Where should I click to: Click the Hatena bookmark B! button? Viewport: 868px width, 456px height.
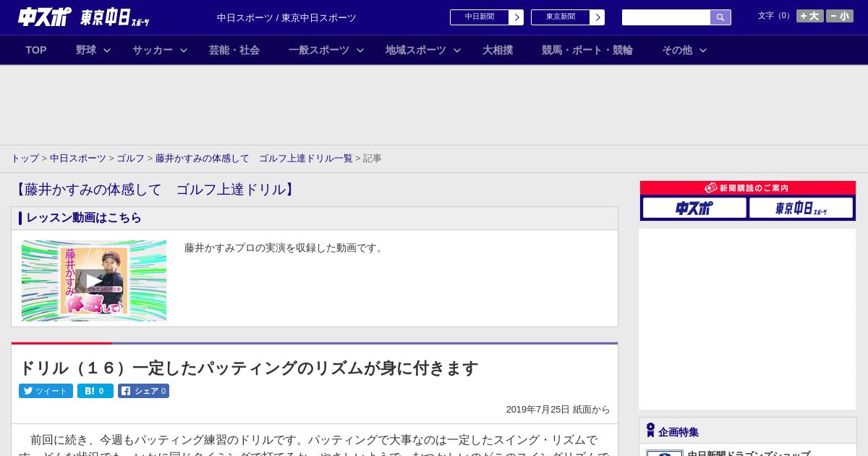point(95,391)
